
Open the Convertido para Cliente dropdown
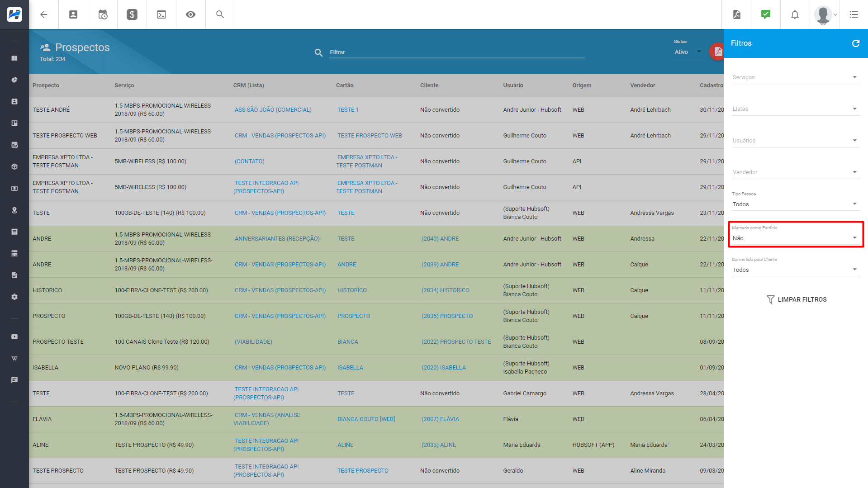point(796,270)
